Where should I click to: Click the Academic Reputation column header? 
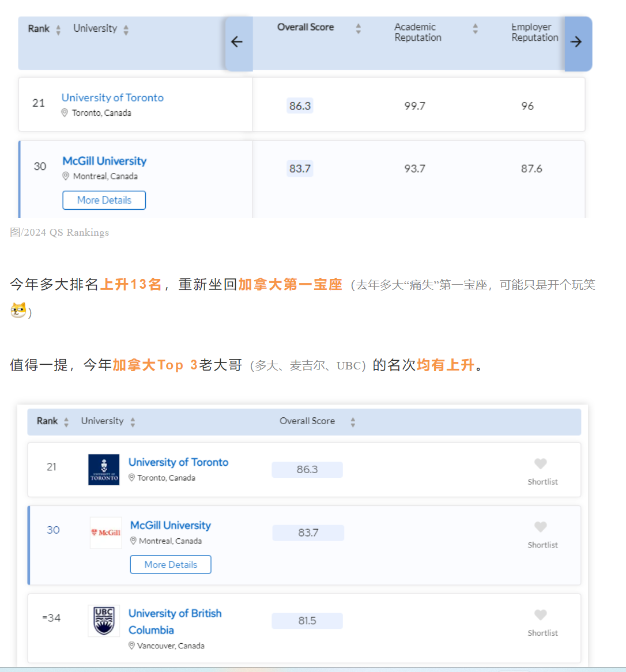[x=417, y=32]
